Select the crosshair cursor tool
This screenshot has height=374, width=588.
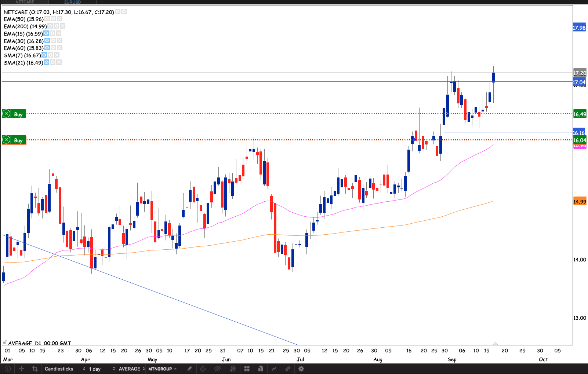21,369
